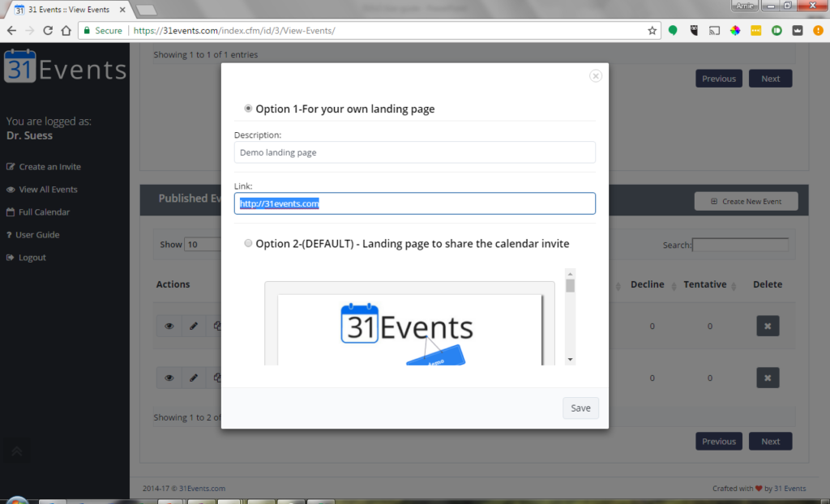Select Option 1 own landing page radio
Viewport: 830px width, 504px height.
[x=248, y=108]
